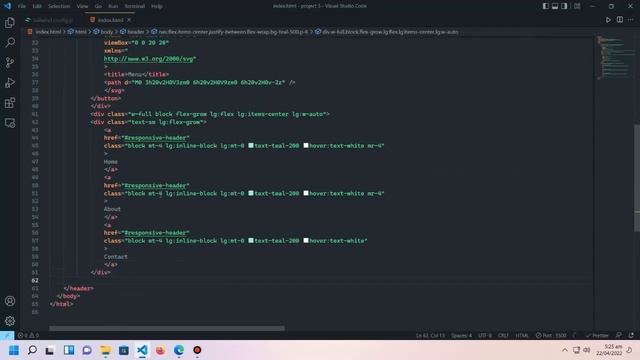The width and height of the screenshot is (640, 360).
Task: Click the Prettier status bar item
Action: coord(597,336)
